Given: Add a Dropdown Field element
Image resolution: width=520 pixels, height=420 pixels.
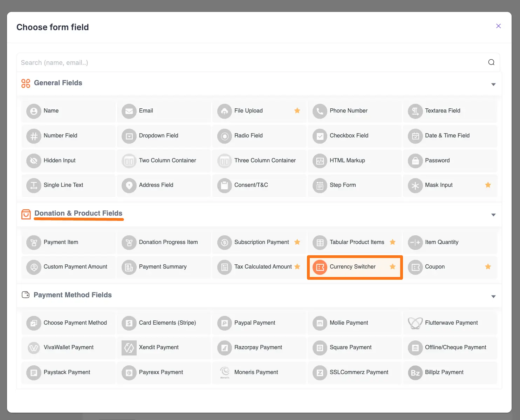Looking at the screenshot, I should click(158, 136).
